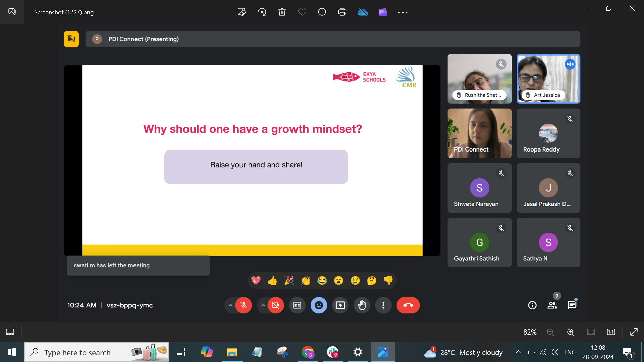Send the party popper reaction
This screenshot has width=644, height=362.
tap(289, 281)
